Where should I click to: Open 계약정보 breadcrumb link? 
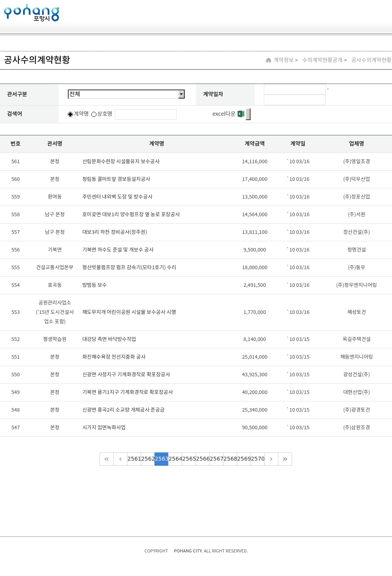tap(283, 60)
